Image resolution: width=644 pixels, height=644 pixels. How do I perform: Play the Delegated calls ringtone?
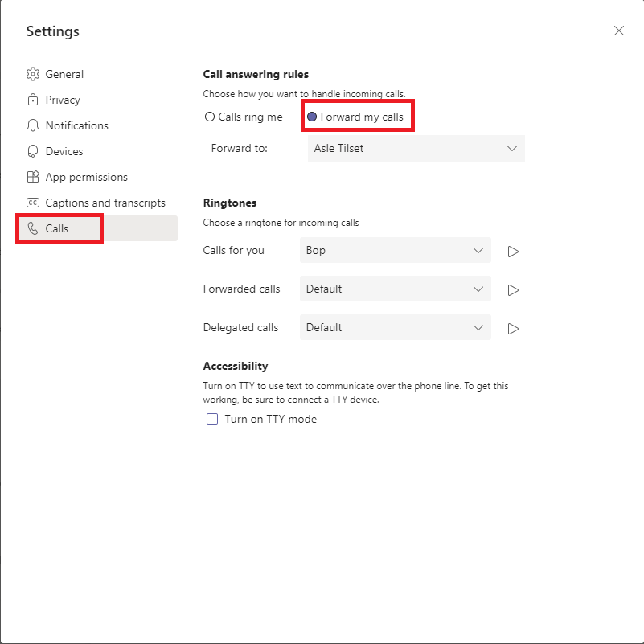point(513,328)
